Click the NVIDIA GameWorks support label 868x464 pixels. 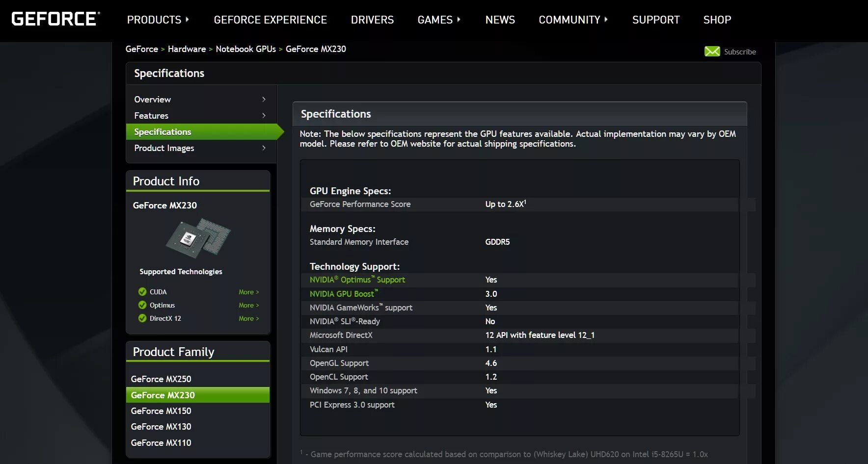(361, 308)
